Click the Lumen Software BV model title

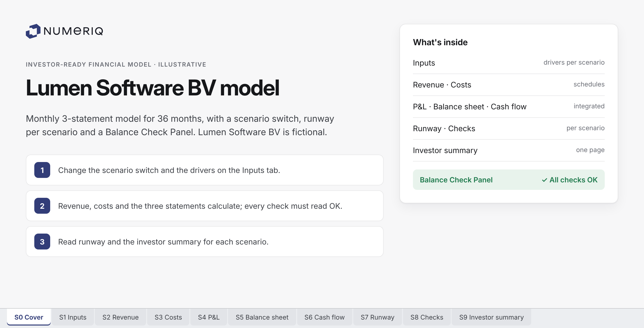(153, 88)
